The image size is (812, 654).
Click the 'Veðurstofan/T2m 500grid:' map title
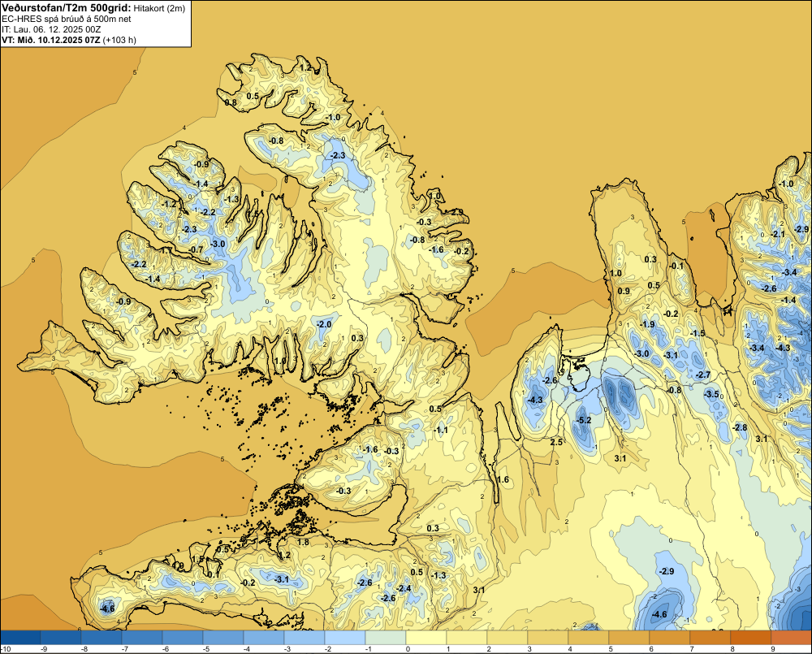(x=66, y=8)
